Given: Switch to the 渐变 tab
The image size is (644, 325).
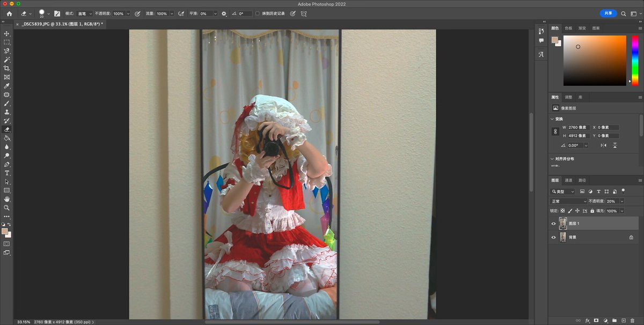Looking at the screenshot, I should 582,28.
